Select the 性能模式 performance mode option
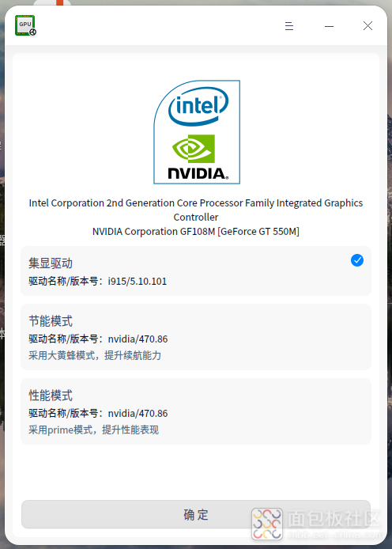The image size is (392, 549). pyautogui.click(x=196, y=411)
